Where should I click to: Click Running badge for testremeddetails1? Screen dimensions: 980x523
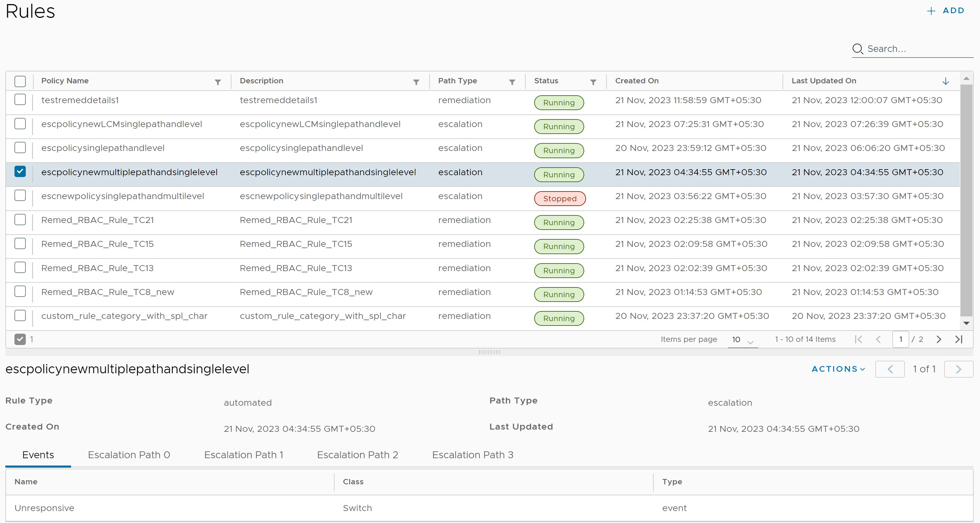[x=558, y=103]
